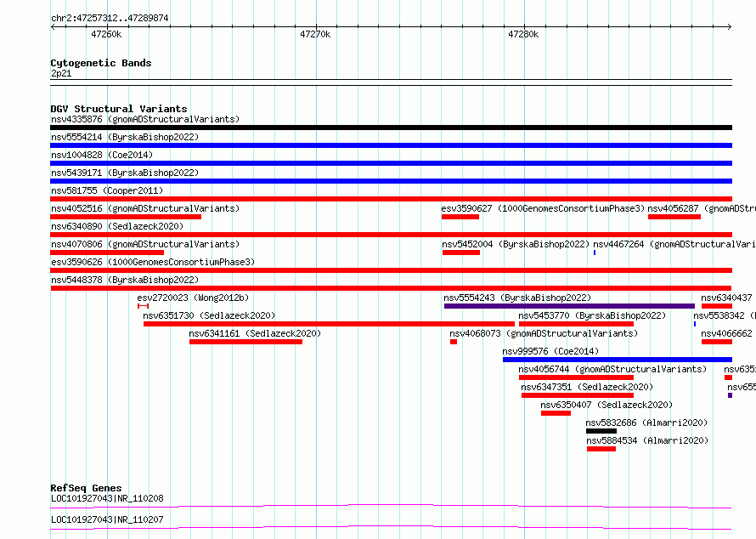
Task: Open LOC101927043|NR_110208 gene label
Action: tap(107, 498)
